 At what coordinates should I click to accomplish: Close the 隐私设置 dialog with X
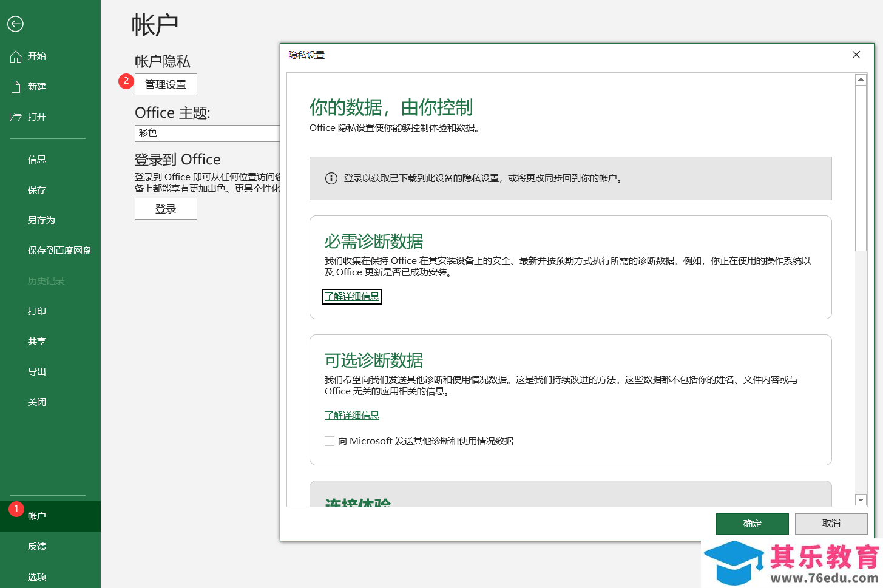(856, 55)
